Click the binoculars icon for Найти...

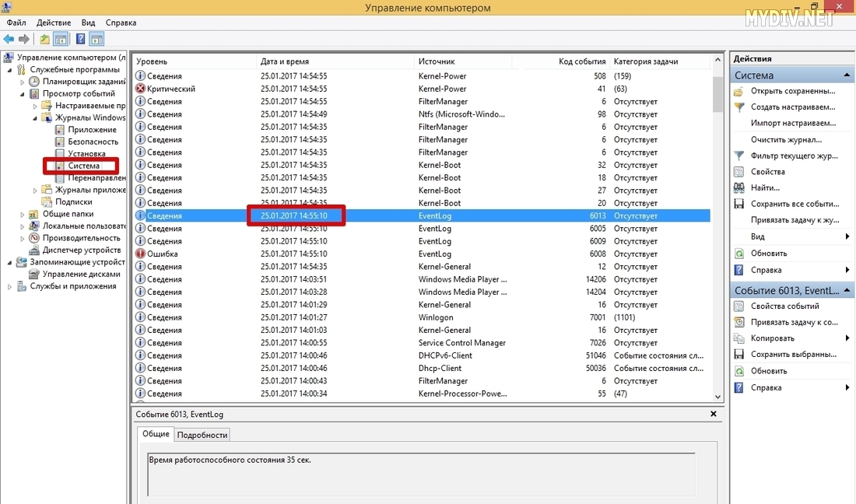pyautogui.click(x=738, y=187)
